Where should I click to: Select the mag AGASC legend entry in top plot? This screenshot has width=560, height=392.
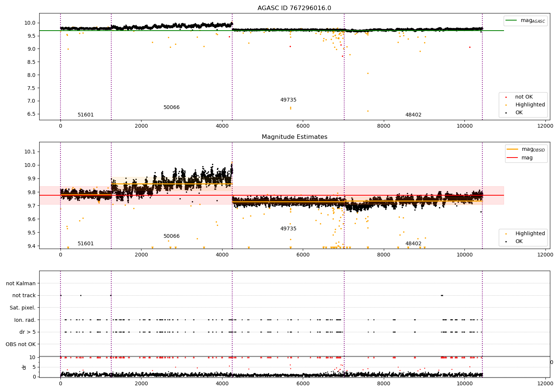[x=525, y=21]
